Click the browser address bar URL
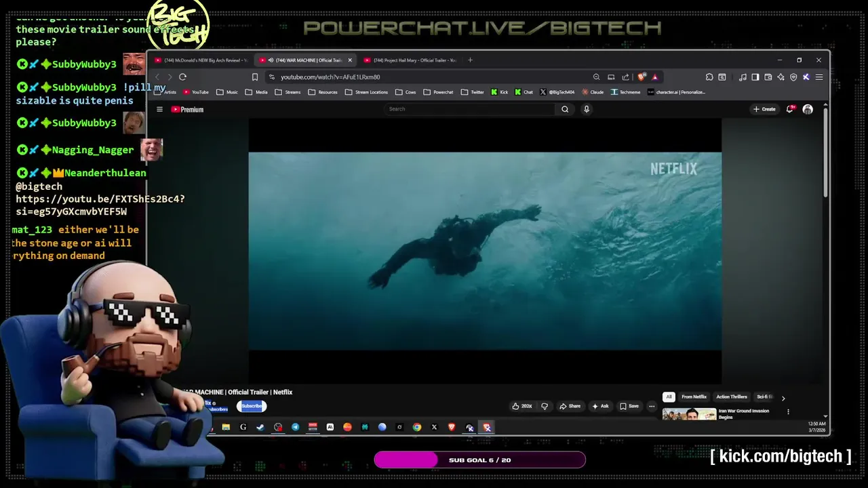This screenshot has height=488, width=868. [x=330, y=77]
